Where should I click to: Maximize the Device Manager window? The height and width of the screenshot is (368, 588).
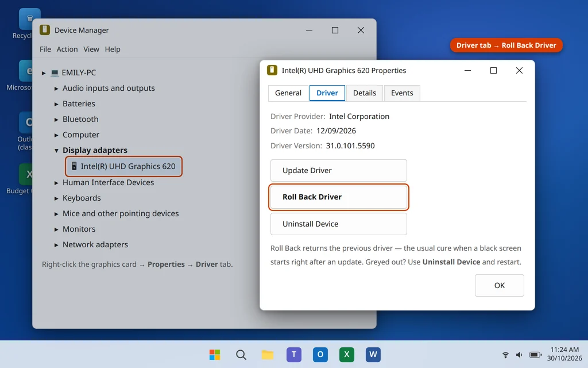pos(335,30)
